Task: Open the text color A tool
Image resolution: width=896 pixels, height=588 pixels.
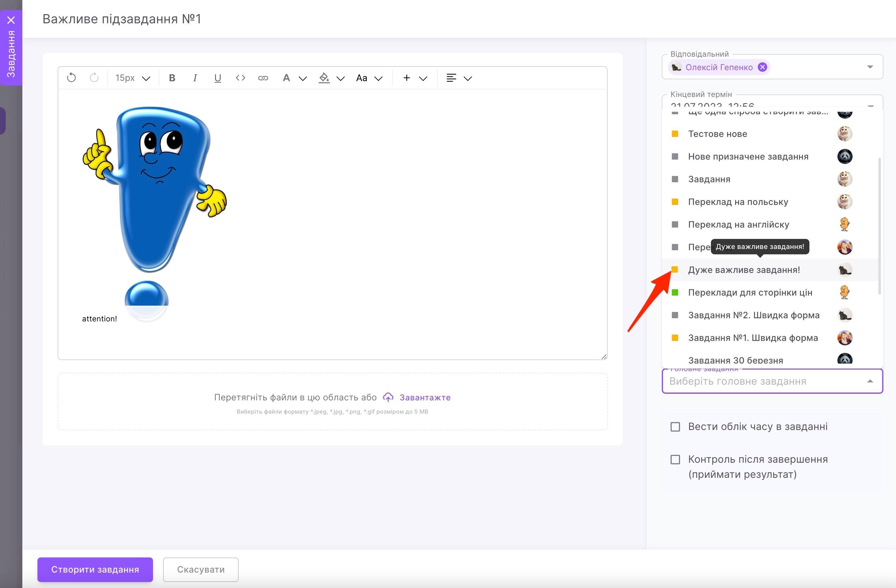Action: pos(286,78)
